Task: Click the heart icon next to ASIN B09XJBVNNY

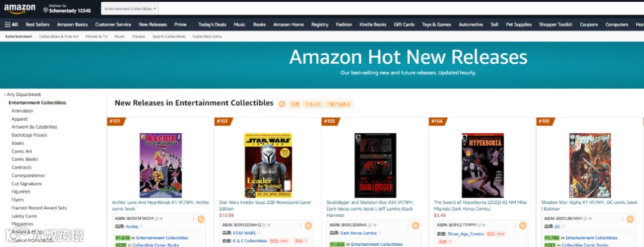Action: 590,219
